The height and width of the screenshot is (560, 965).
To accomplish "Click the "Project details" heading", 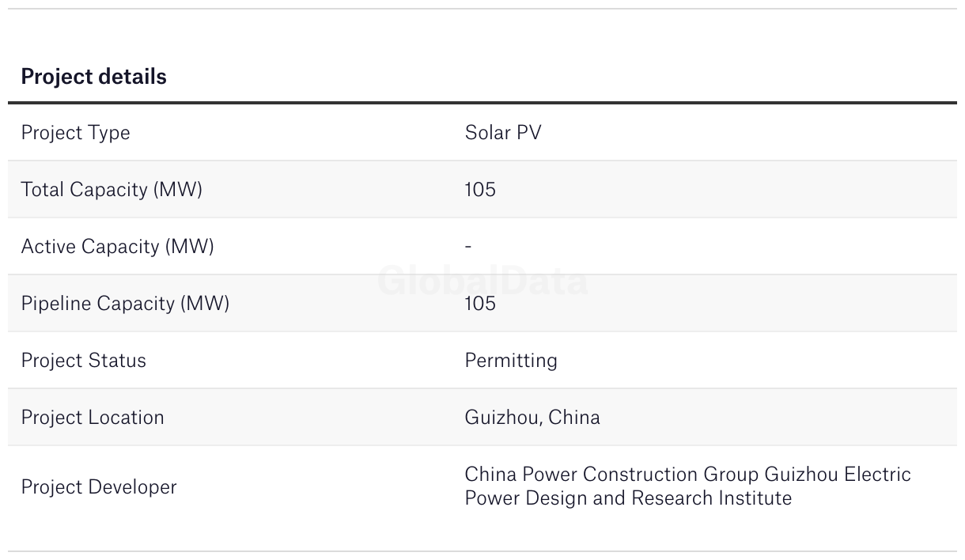I will [93, 77].
